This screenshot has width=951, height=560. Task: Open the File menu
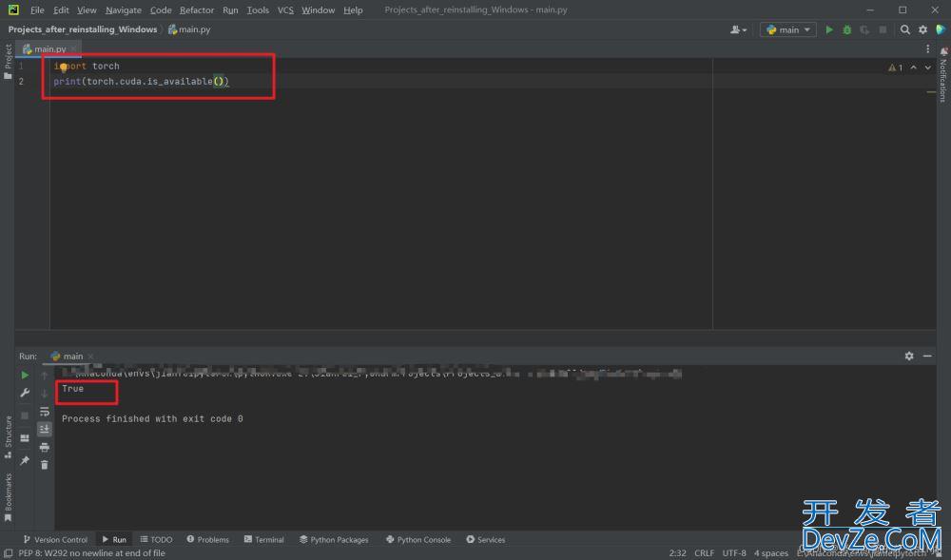pos(37,10)
